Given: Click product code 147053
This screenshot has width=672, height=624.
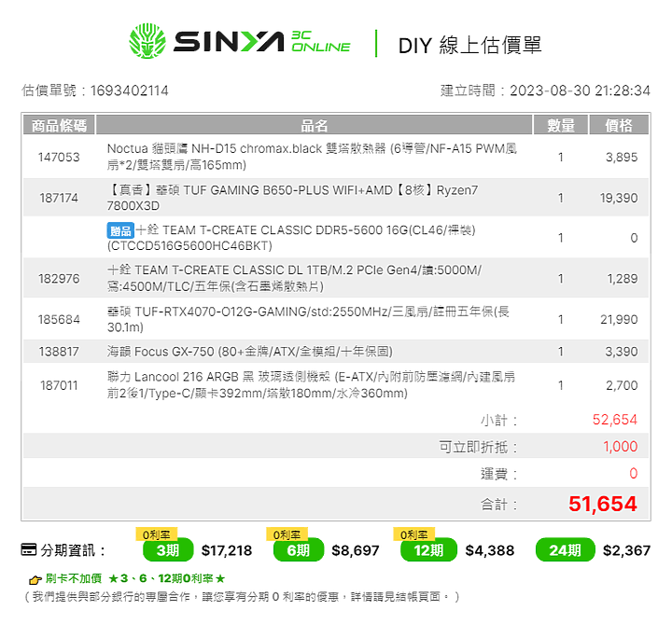Looking at the screenshot, I should 59,158.
